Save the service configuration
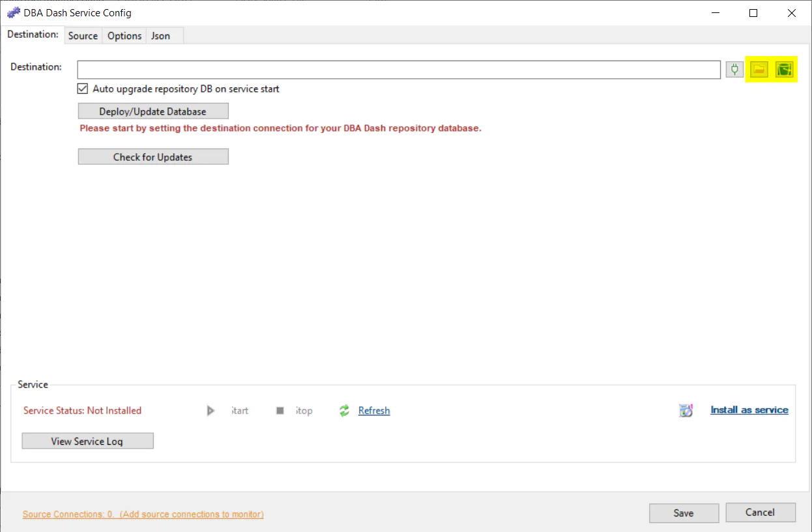 click(x=684, y=513)
